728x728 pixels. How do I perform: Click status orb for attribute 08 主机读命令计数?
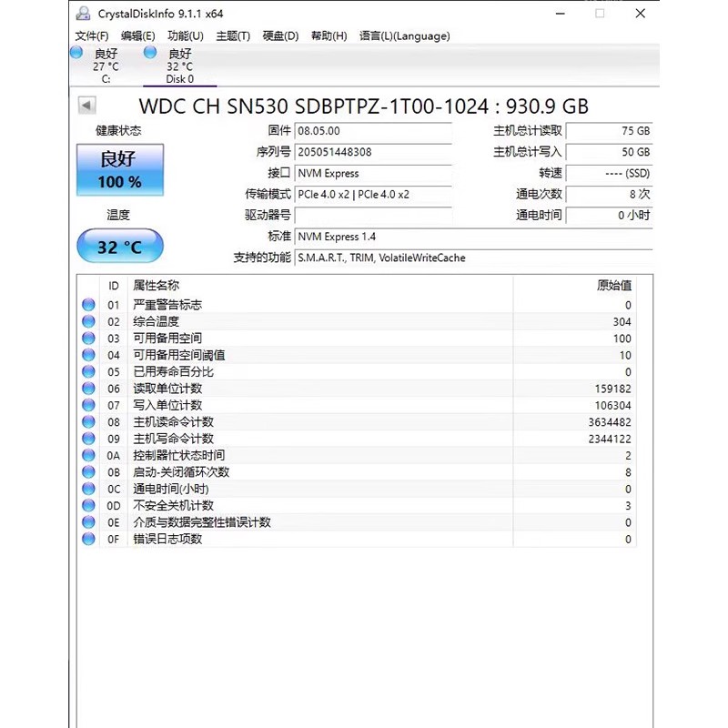coord(88,421)
